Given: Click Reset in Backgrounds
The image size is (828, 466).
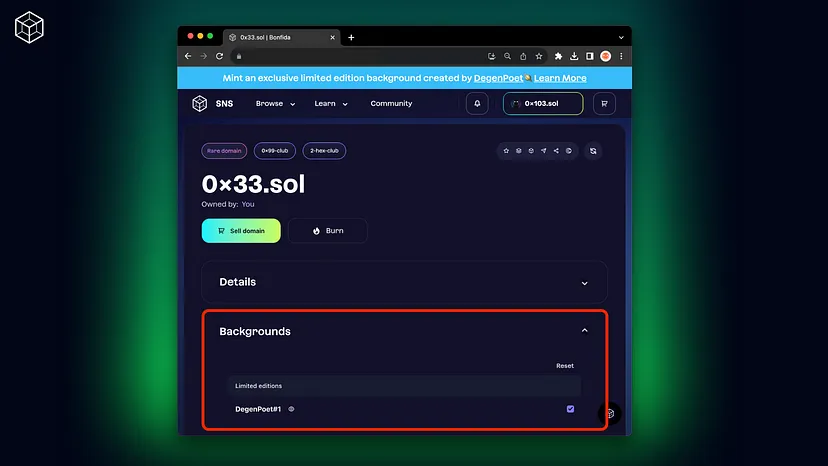Looking at the screenshot, I should coord(564,366).
